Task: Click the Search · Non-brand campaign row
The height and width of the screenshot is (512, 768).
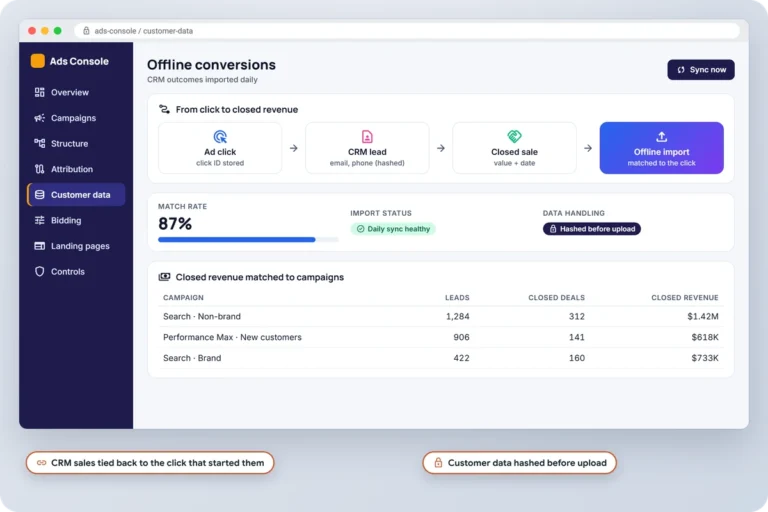Action: click(x=441, y=317)
